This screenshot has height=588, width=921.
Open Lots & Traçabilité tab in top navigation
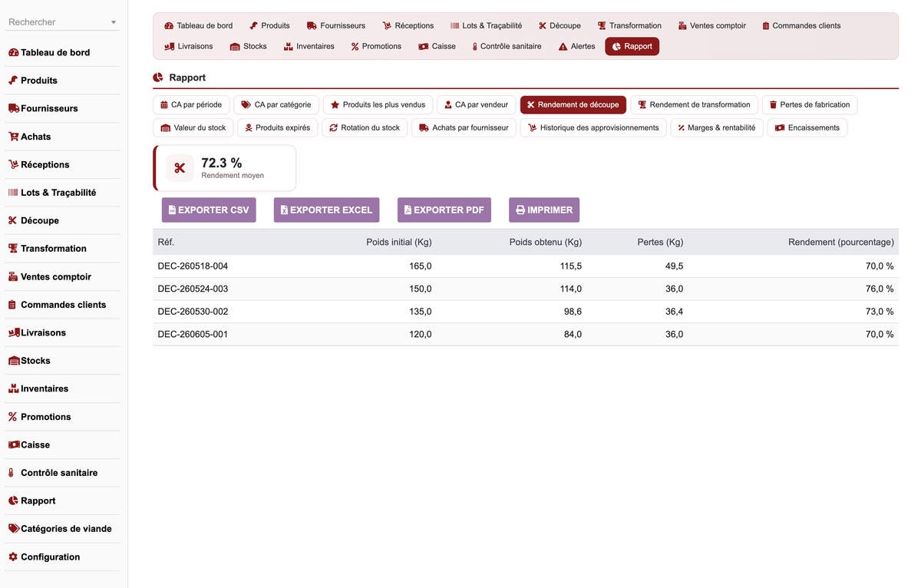coord(487,25)
